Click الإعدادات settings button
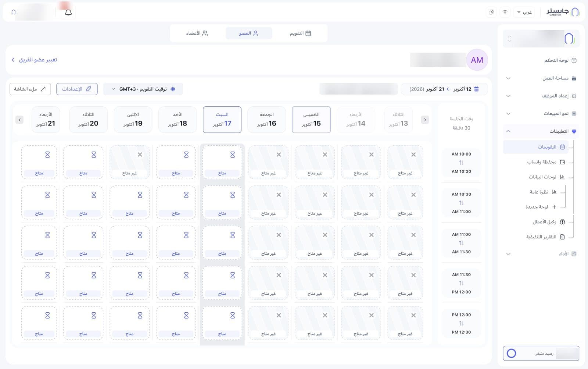 tap(77, 89)
